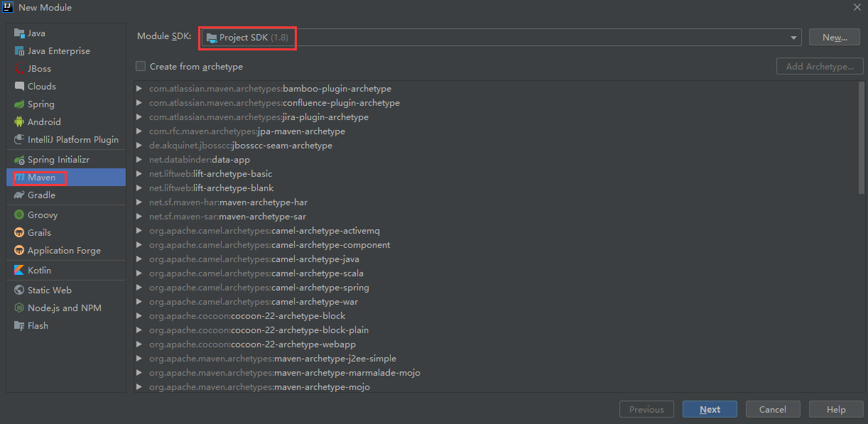Expand bamboo-plugin-archetype tree node
The width and height of the screenshot is (868, 424).
tap(139, 89)
